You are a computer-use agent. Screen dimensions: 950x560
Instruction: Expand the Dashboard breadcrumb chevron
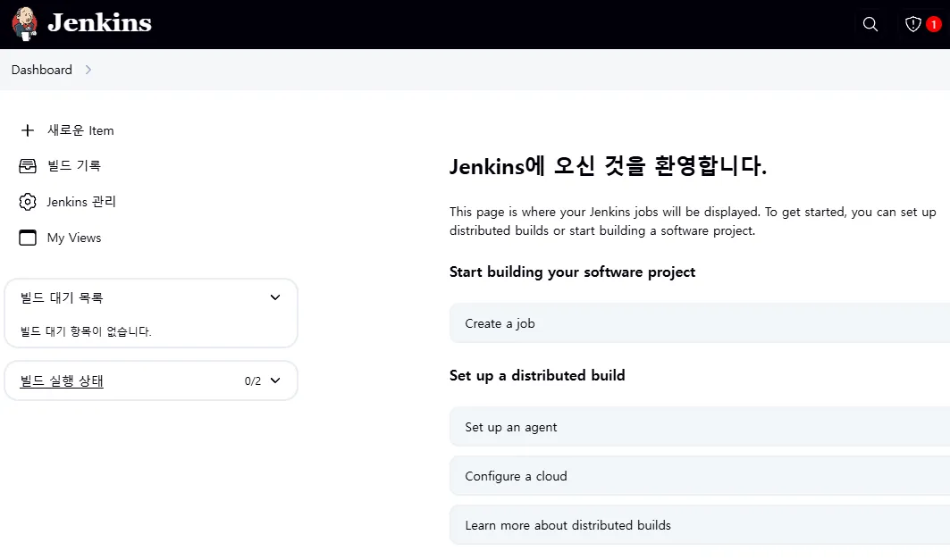[x=88, y=70]
